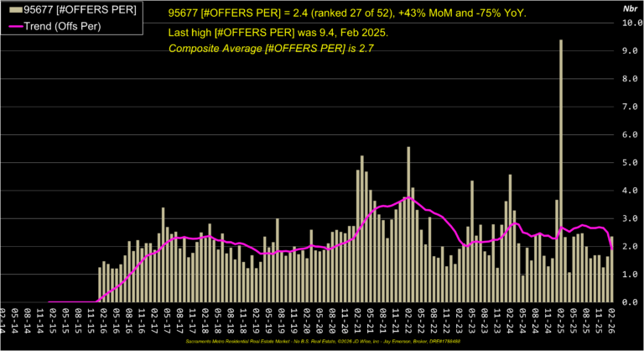
Task: Click the 3.0 y-axis label
Action: [629, 218]
